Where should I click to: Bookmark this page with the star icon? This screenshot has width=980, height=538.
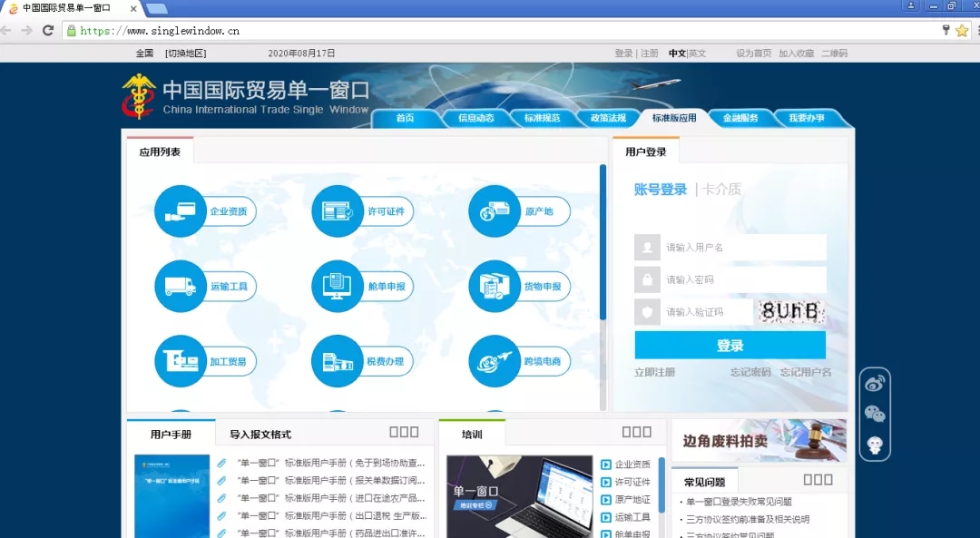pyautogui.click(x=962, y=31)
